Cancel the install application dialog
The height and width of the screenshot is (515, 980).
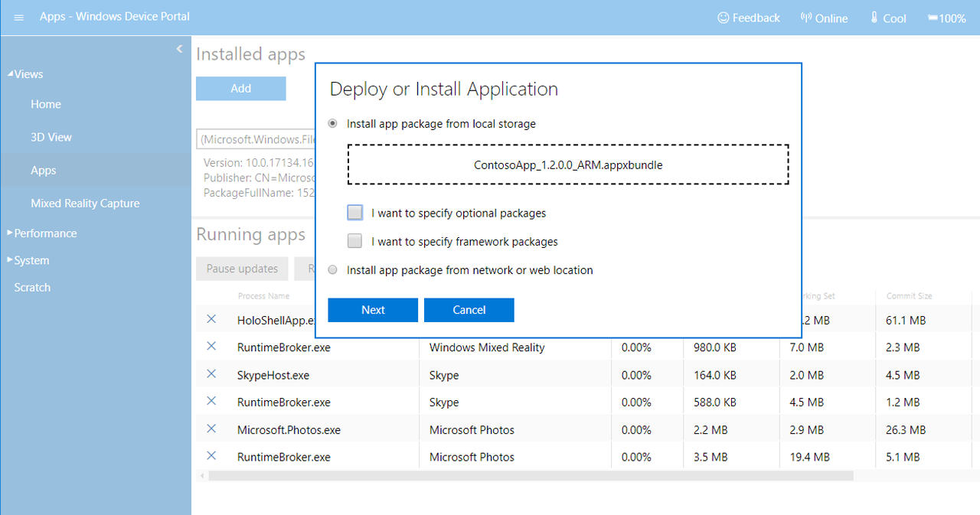click(469, 310)
